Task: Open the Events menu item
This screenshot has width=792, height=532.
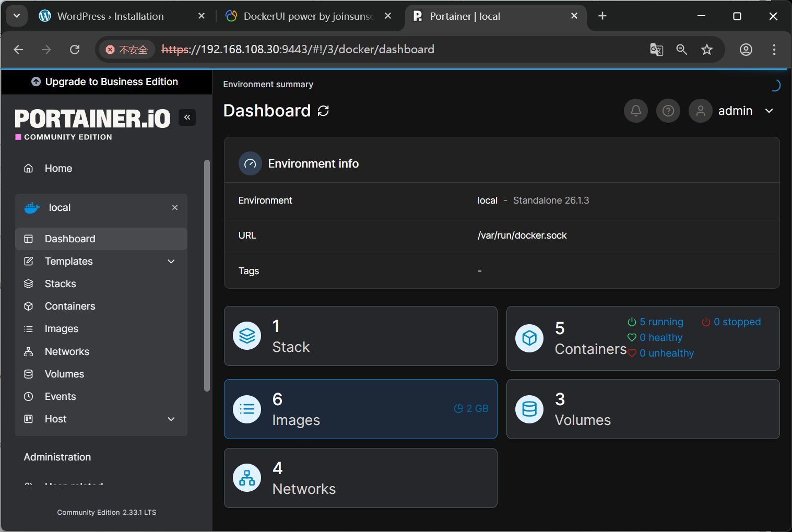Action: pos(101,396)
